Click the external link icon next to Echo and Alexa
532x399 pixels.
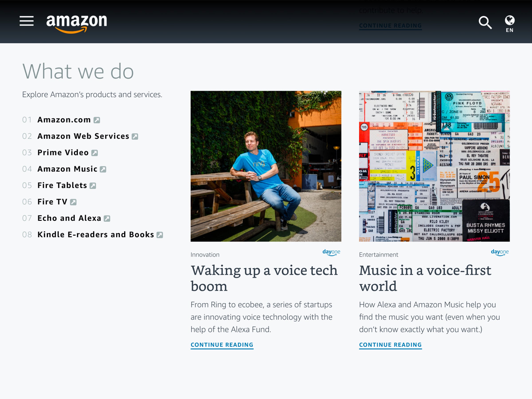(108, 218)
